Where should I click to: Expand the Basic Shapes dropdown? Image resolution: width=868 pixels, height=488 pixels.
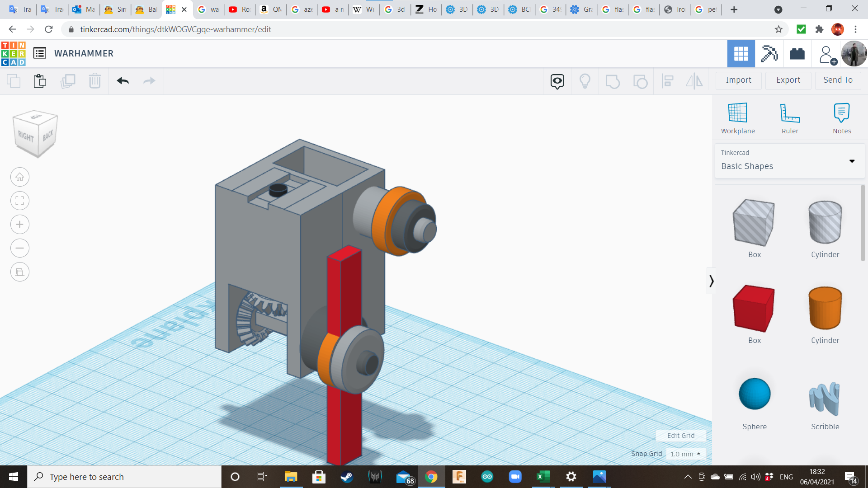852,161
